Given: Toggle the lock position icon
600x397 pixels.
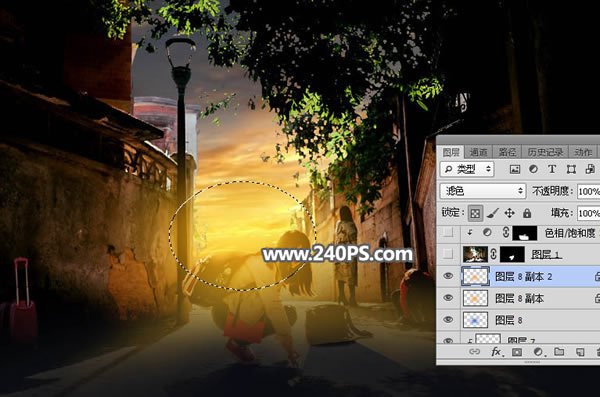Looking at the screenshot, I should pos(509,213).
